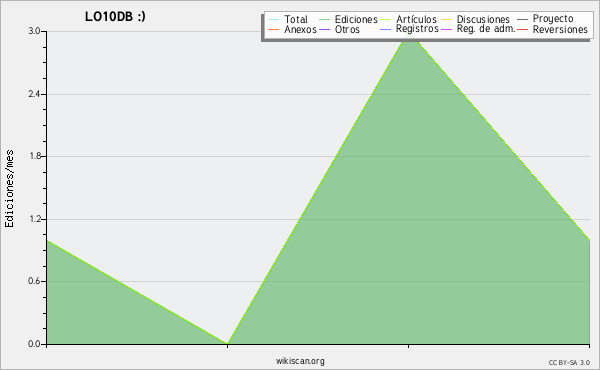
Task: Click the yellow Discusiones line swatch
Action: (x=447, y=20)
